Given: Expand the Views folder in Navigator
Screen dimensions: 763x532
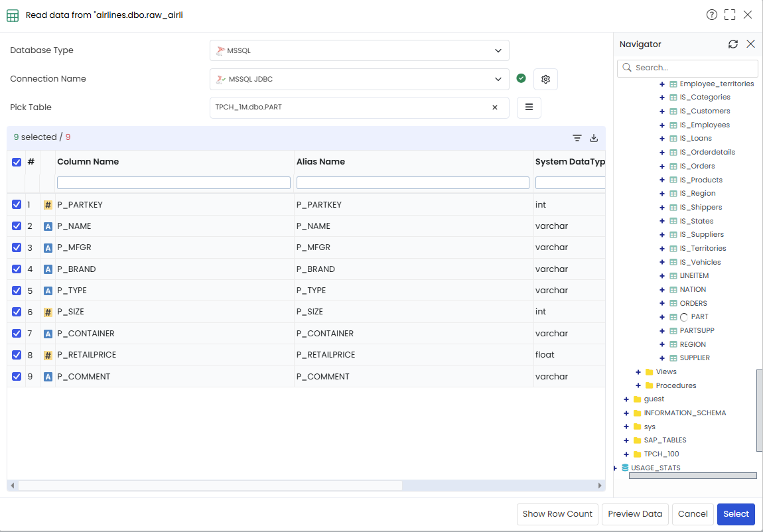Looking at the screenshot, I should 638,372.
